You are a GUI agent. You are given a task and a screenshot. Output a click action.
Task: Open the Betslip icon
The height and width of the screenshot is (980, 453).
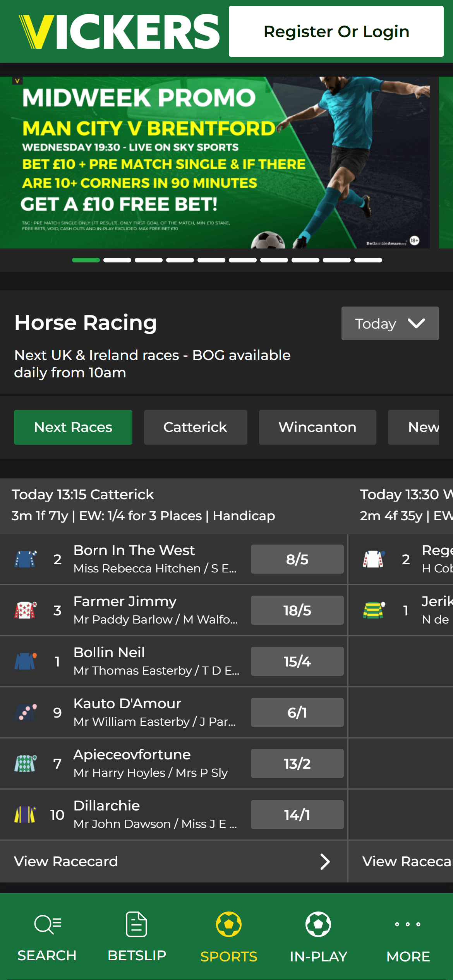137,924
